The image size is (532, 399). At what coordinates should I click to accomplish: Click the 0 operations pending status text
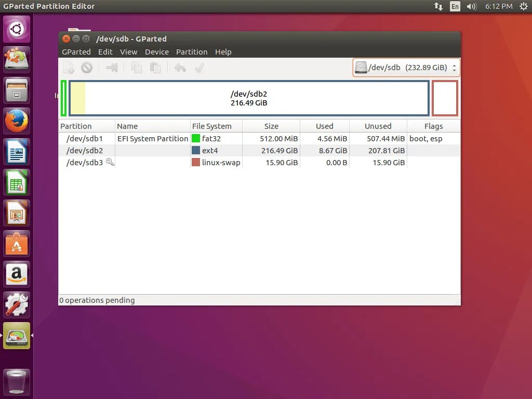coord(97,300)
